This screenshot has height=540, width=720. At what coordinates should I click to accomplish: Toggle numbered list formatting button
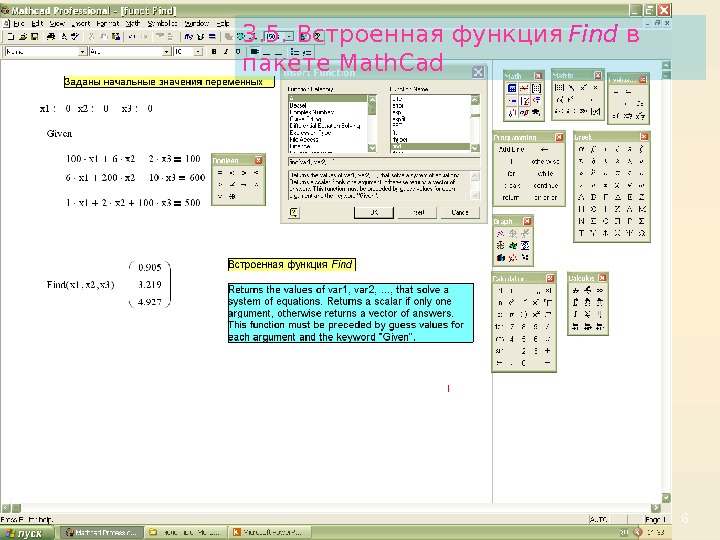307,52
